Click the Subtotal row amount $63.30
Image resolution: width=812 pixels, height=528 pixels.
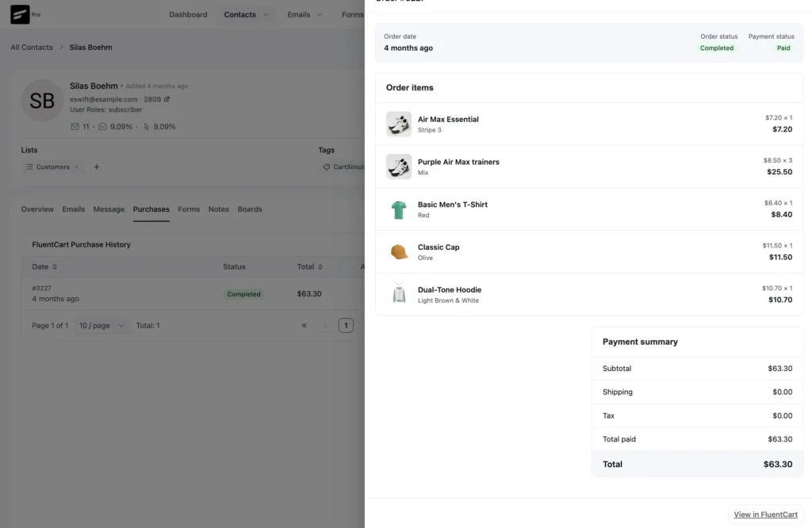(780, 369)
